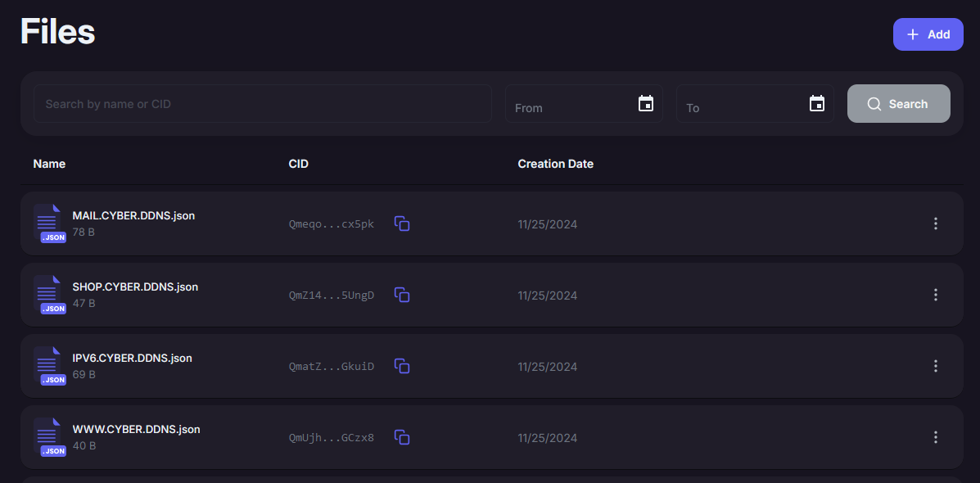Image resolution: width=980 pixels, height=483 pixels.
Task: Click the MAIL.CYBER.DDNS.json file icon
Action: (x=50, y=223)
